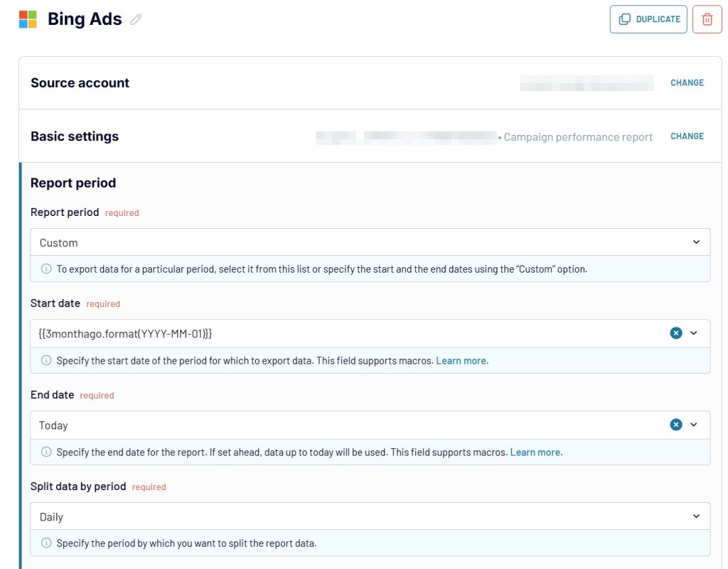Click the copy icon inside the Duplicate button
The height and width of the screenshot is (569, 728).
[624, 19]
